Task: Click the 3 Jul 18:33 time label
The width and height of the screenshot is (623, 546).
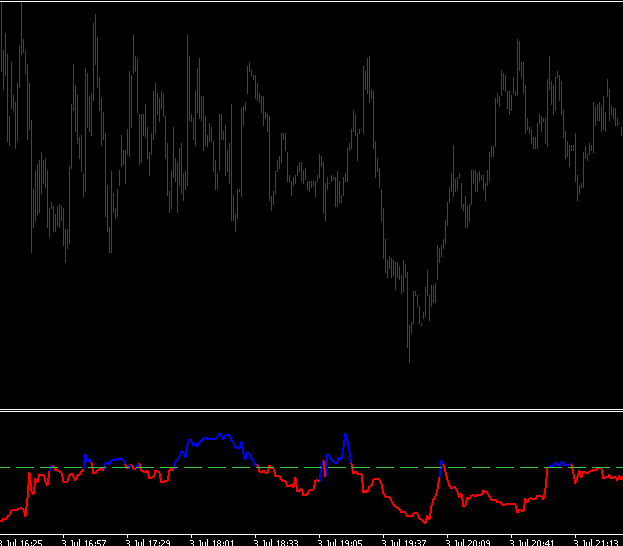Action: coord(276,543)
